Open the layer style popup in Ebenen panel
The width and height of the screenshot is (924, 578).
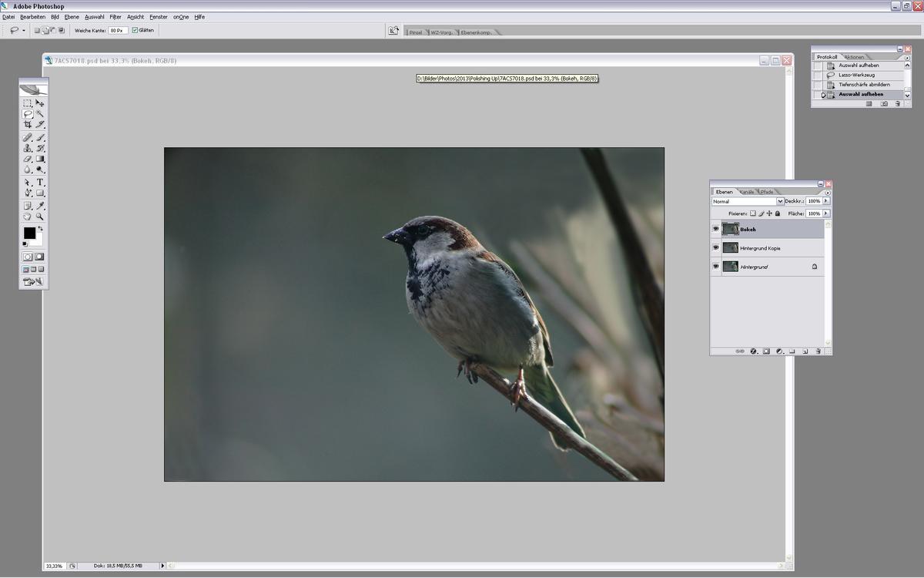[753, 351]
